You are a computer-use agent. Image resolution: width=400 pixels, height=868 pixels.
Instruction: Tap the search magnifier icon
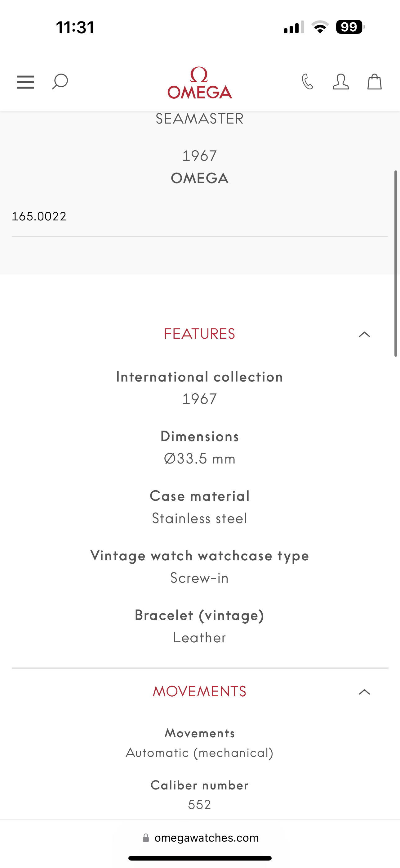click(60, 82)
